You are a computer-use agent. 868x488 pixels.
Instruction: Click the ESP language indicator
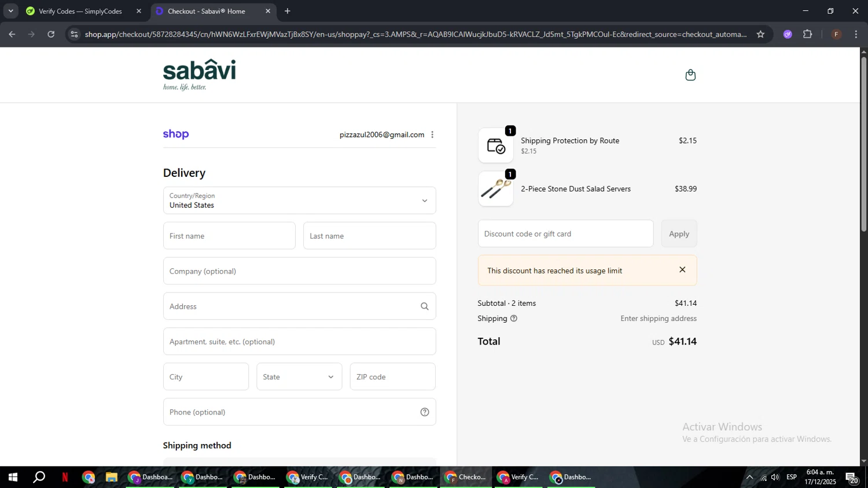point(792,477)
